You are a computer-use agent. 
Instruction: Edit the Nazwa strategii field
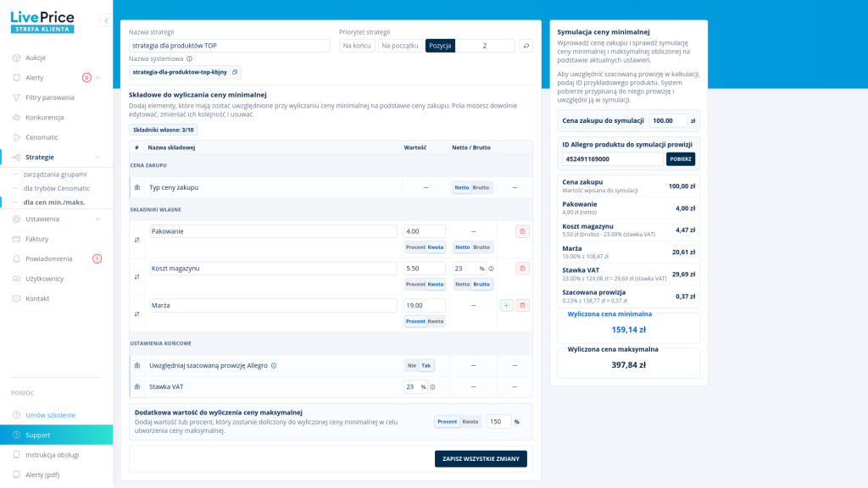229,46
